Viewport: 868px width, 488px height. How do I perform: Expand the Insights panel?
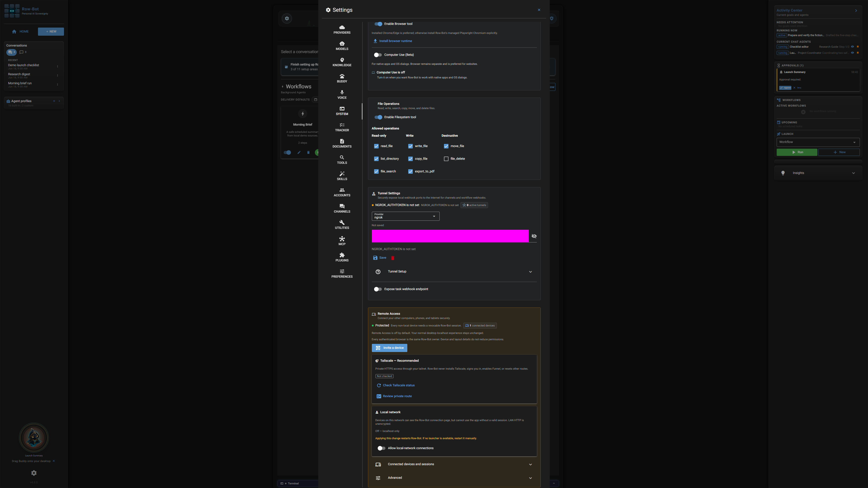coord(818,173)
